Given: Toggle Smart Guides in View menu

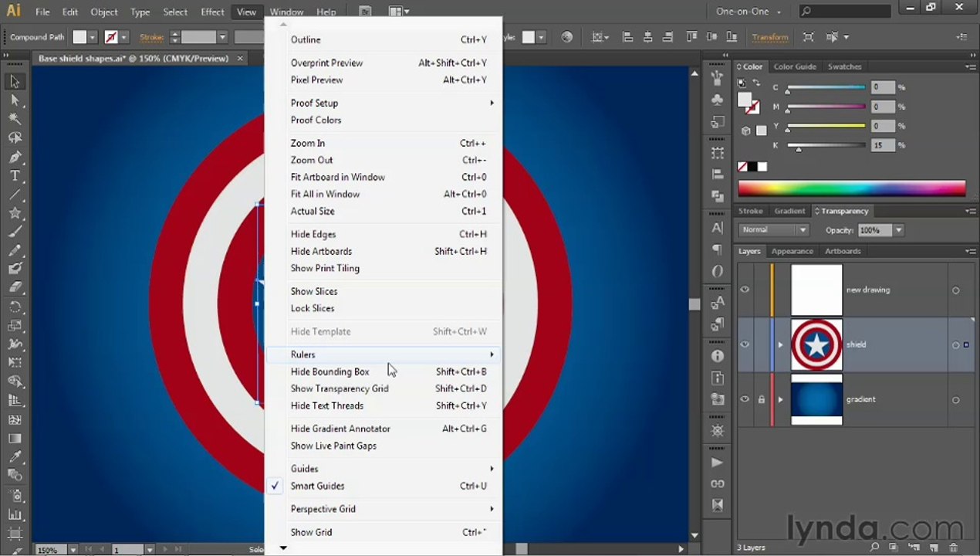Looking at the screenshot, I should coord(317,486).
